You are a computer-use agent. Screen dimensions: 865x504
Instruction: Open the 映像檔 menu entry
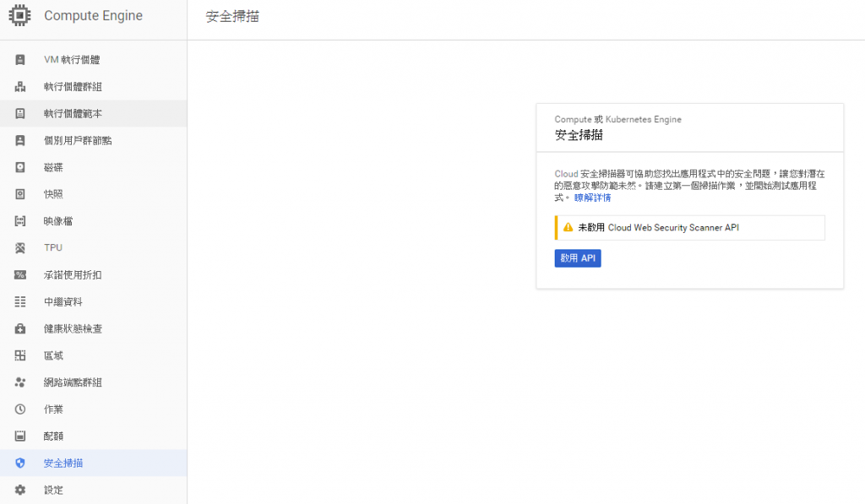click(58, 221)
